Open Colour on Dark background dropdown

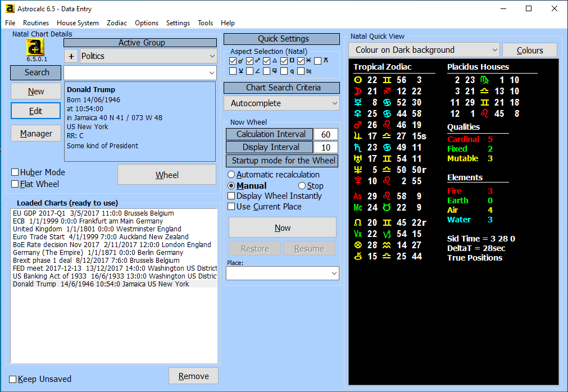(424, 50)
